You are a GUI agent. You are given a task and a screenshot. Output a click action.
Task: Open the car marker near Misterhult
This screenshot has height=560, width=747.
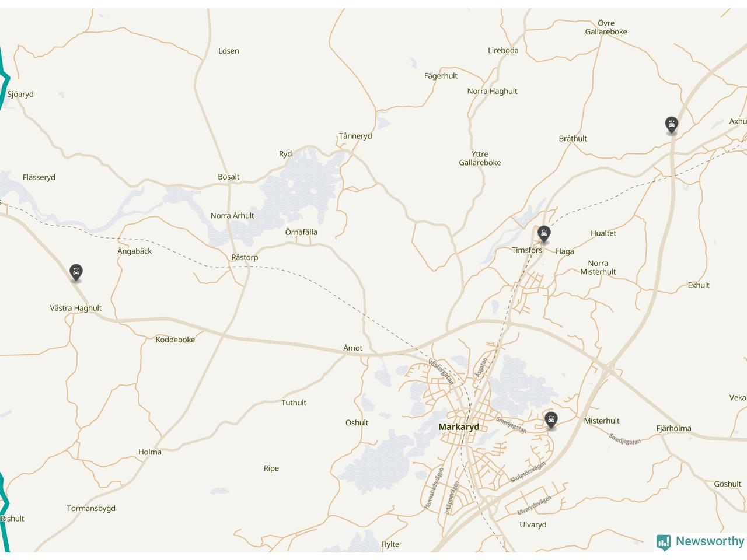(x=551, y=420)
